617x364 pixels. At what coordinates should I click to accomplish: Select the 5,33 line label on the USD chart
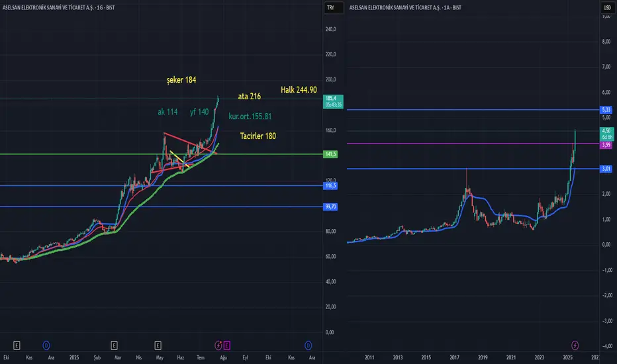[606, 110]
